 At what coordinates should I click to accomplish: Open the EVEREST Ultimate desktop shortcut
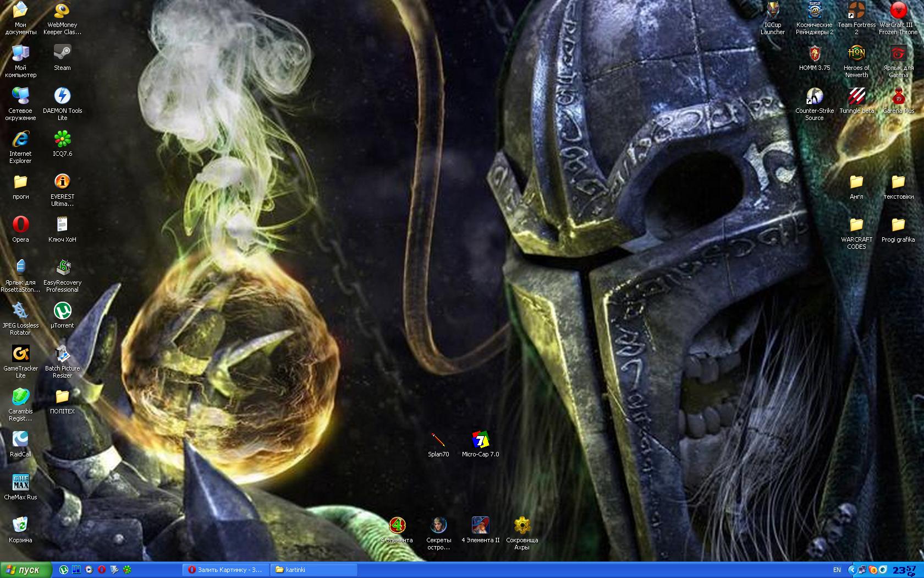coord(62,189)
